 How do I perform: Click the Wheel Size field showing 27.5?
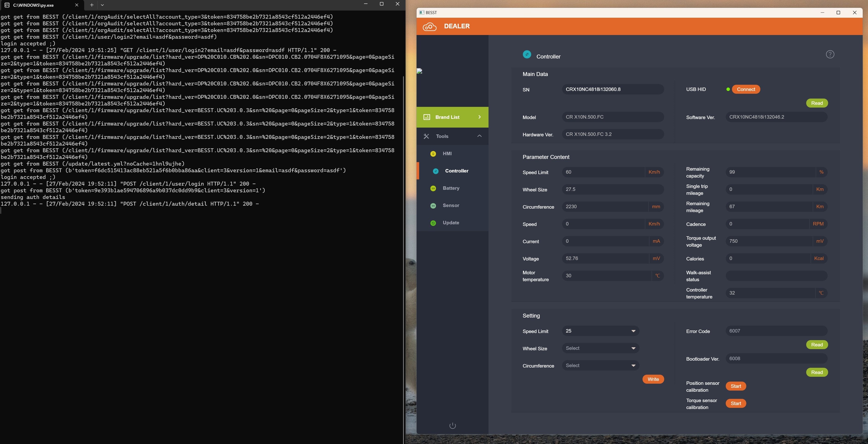pyautogui.click(x=613, y=189)
